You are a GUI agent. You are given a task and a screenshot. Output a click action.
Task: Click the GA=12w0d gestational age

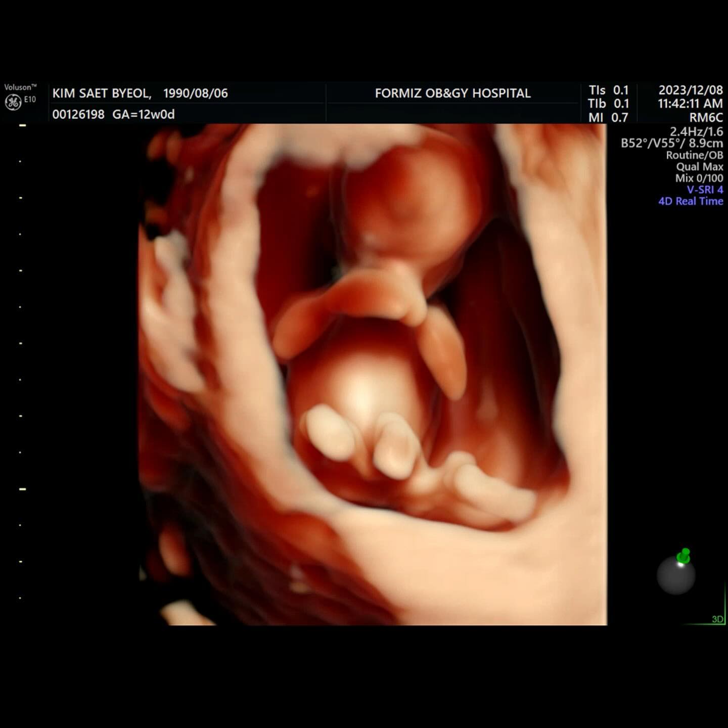[x=144, y=114]
